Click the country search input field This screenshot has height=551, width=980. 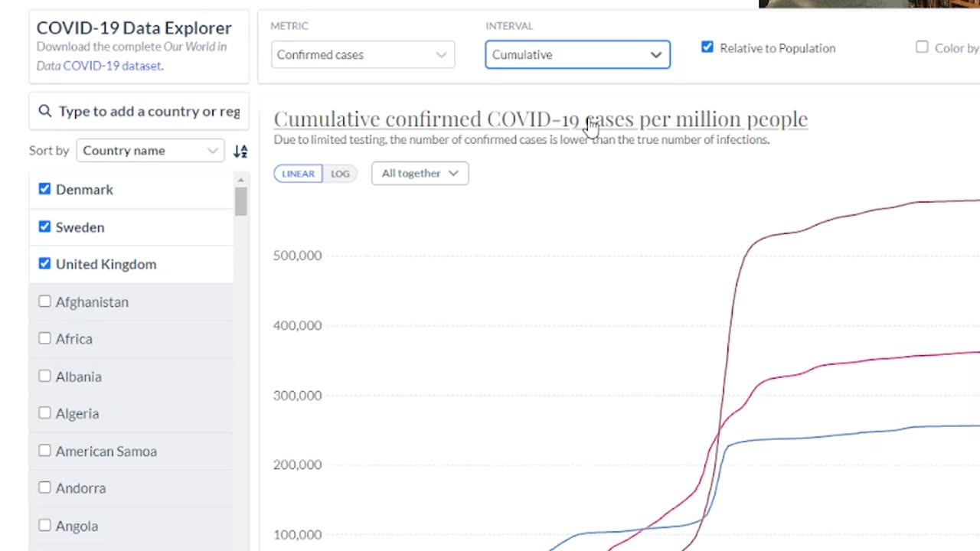point(149,112)
